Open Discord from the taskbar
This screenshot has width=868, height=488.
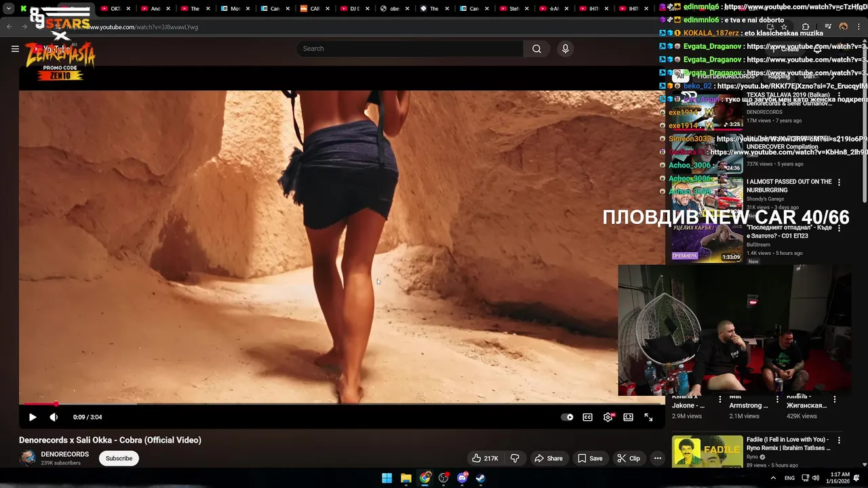pyautogui.click(x=462, y=478)
